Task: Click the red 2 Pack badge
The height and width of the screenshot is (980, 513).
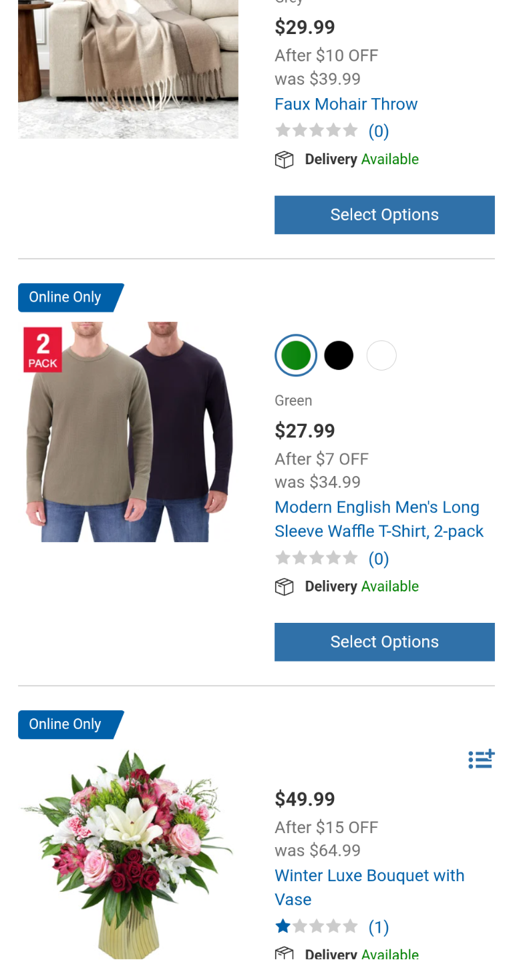Action: click(x=43, y=349)
